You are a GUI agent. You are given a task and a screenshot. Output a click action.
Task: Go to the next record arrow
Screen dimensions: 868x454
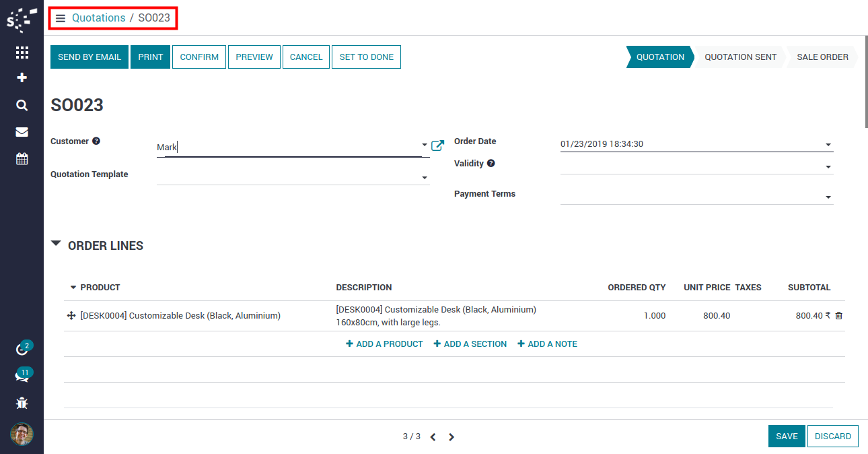click(x=451, y=437)
